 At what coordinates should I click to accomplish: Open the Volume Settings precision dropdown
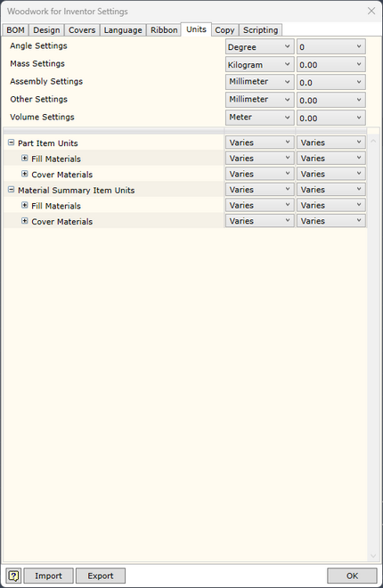(331, 118)
